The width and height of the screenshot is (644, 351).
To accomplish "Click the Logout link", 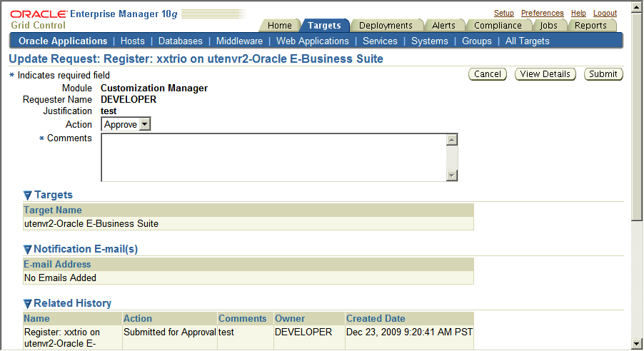I will pyautogui.click(x=605, y=13).
